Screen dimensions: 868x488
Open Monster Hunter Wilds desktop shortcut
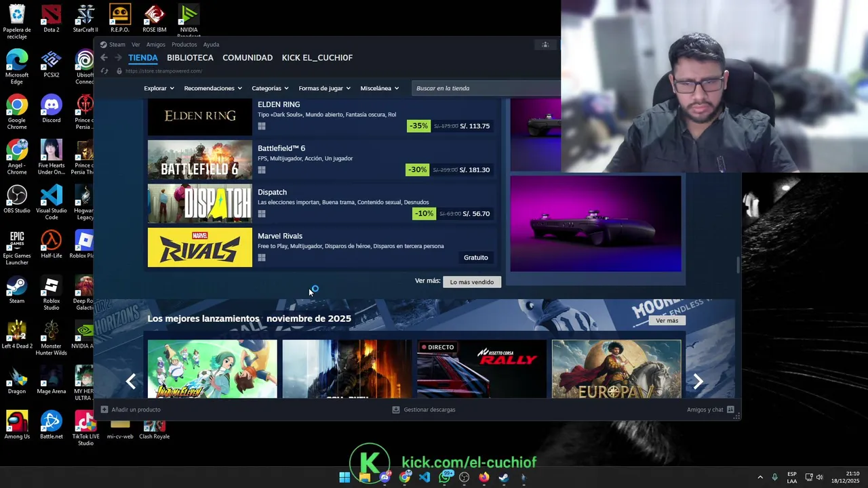pyautogui.click(x=51, y=338)
